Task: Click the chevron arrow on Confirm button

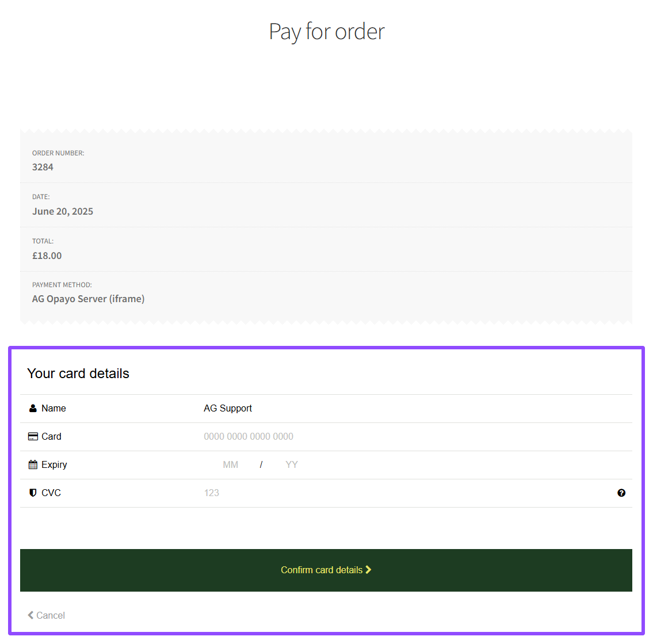Action: click(368, 569)
